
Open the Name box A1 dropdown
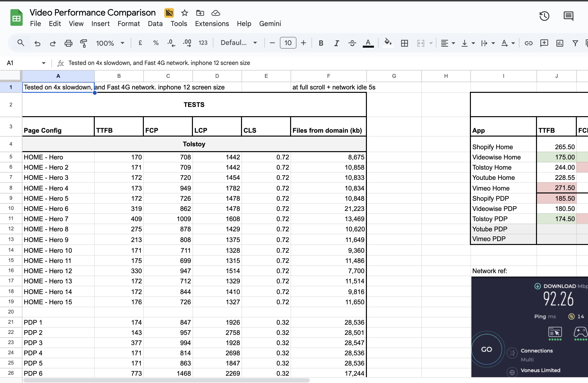point(44,63)
